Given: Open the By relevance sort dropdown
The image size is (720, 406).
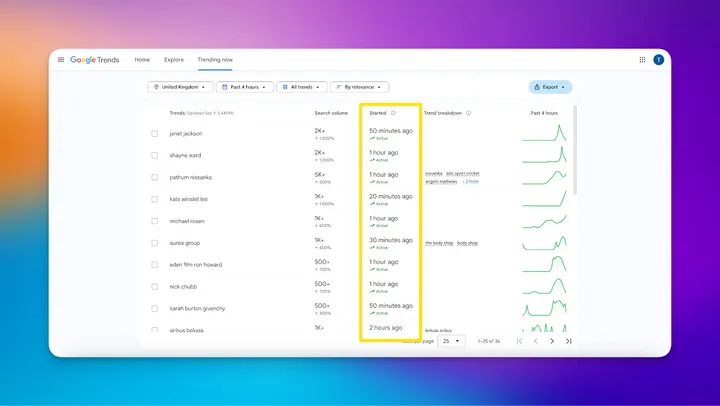Looking at the screenshot, I should (x=360, y=87).
